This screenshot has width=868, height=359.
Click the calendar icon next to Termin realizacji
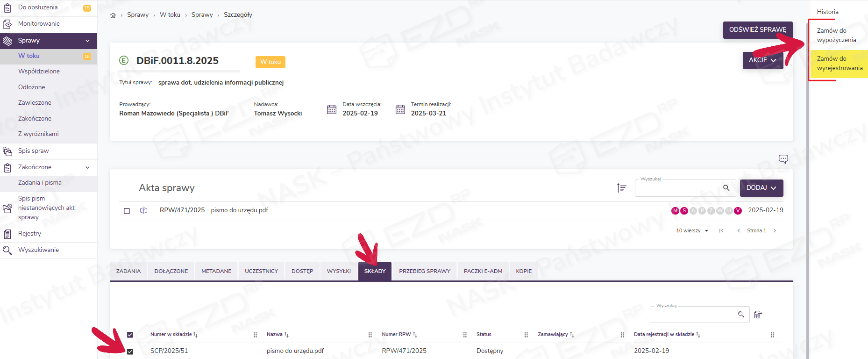click(x=400, y=109)
